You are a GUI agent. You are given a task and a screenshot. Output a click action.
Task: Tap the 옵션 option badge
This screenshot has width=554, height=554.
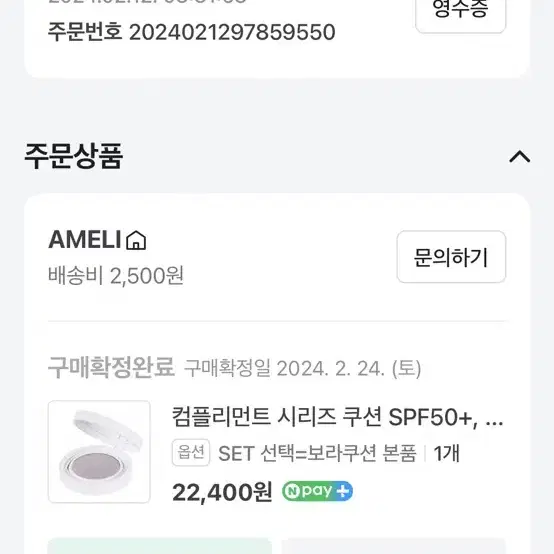click(x=191, y=453)
